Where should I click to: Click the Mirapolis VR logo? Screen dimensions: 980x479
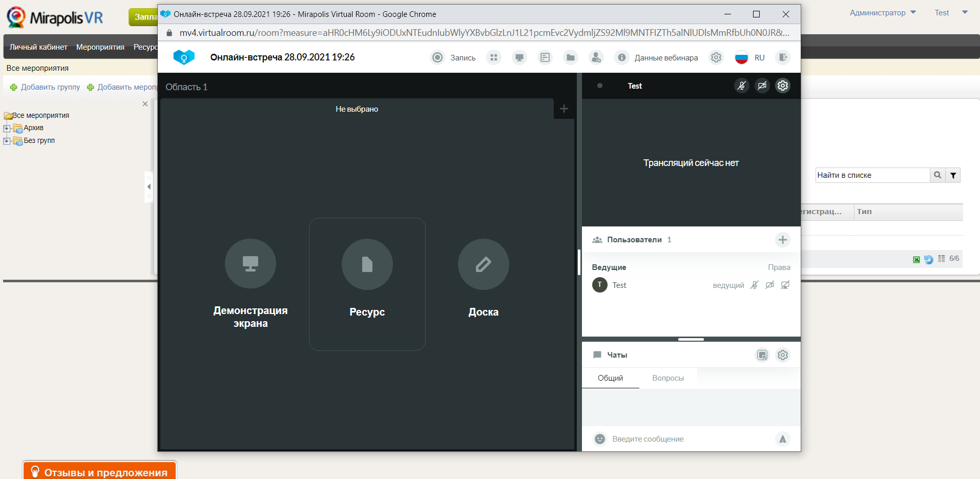(x=55, y=17)
